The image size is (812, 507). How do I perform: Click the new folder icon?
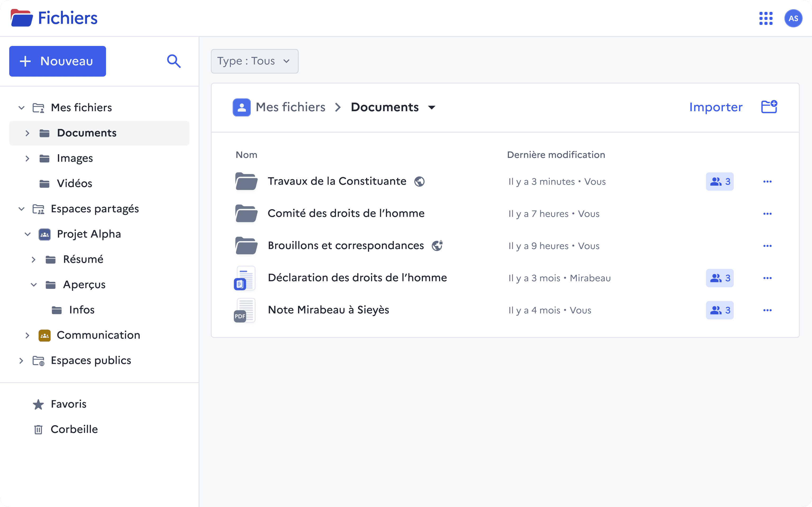click(x=769, y=107)
